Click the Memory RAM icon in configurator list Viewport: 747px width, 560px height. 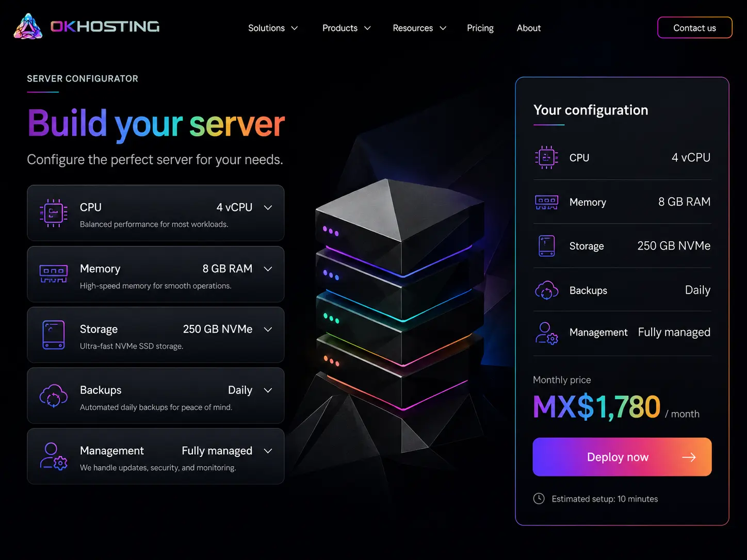[54, 274]
